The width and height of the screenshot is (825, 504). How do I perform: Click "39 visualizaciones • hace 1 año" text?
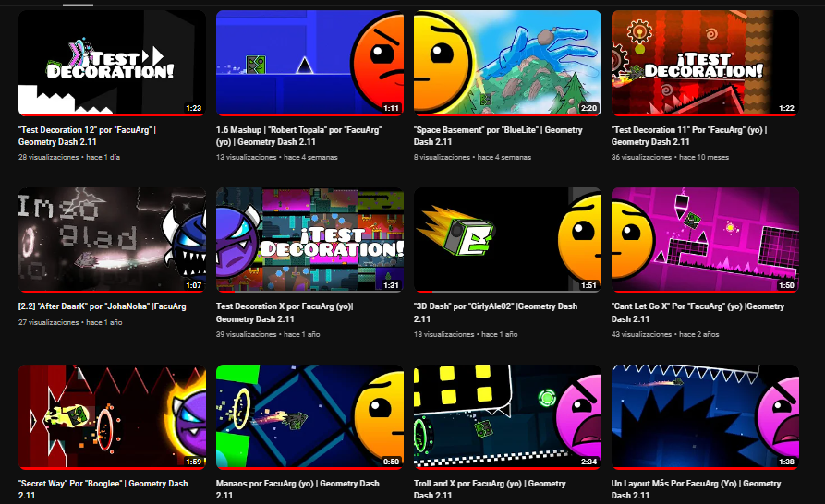click(268, 334)
